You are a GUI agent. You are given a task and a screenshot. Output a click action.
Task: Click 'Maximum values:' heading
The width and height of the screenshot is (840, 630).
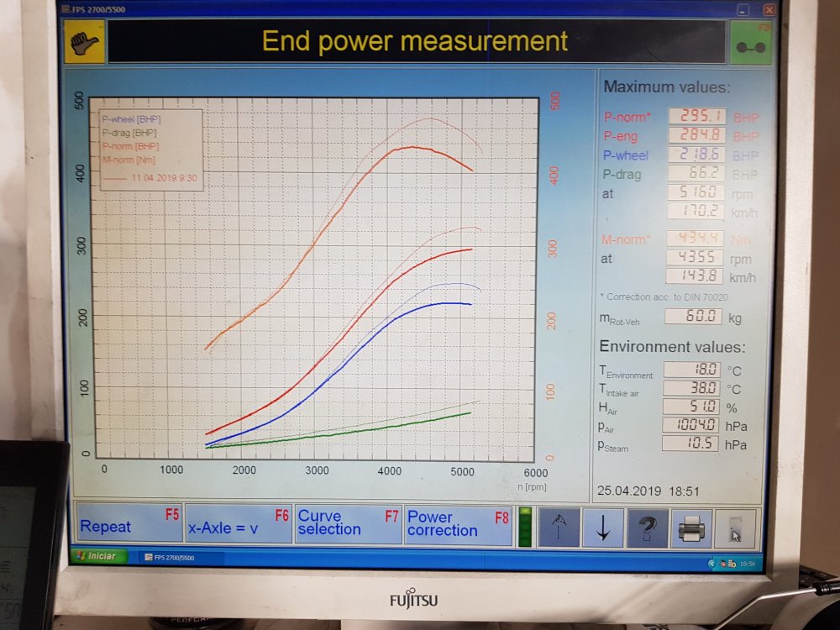tap(667, 87)
